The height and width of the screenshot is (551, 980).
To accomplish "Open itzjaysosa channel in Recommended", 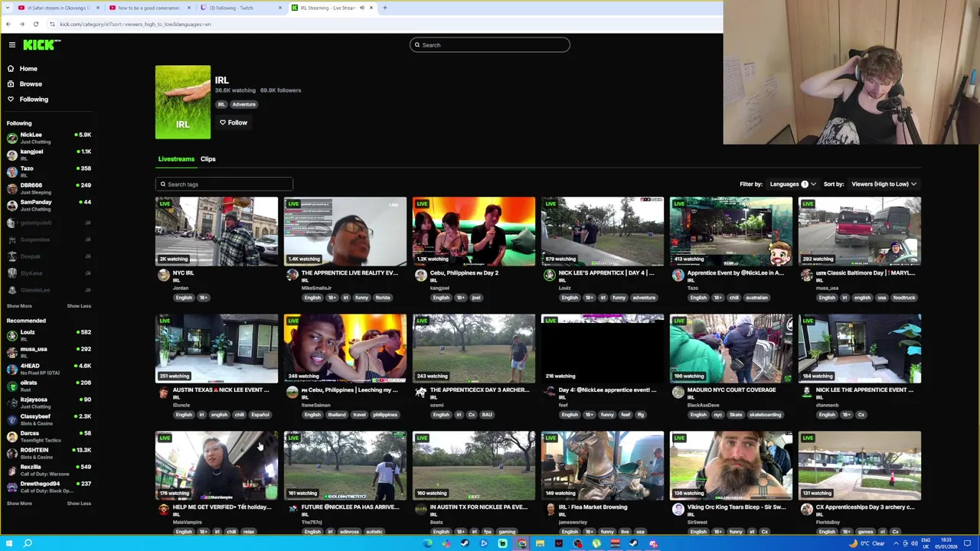I will [49, 403].
